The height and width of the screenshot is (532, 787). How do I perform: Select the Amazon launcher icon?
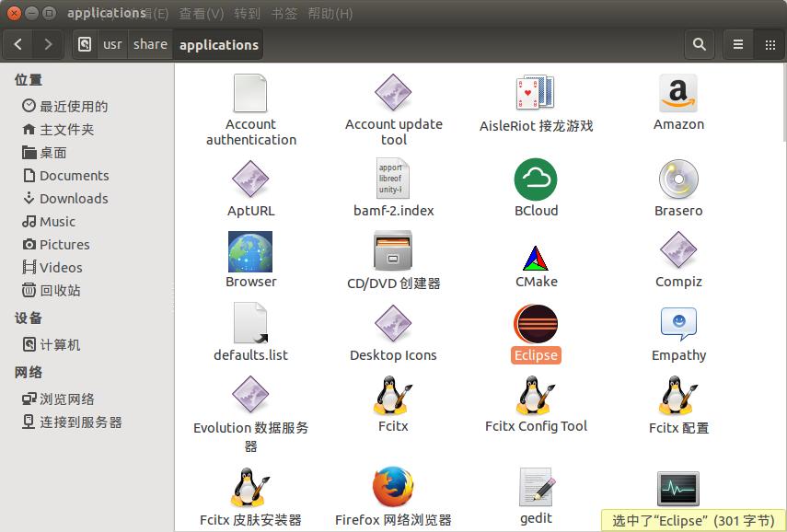click(x=678, y=93)
